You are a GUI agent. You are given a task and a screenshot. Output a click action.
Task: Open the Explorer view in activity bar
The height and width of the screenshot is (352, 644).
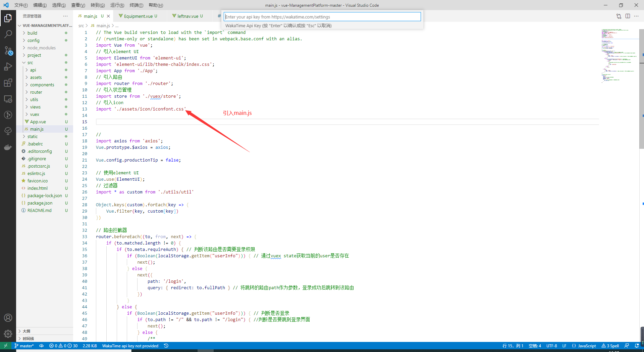(x=8, y=18)
